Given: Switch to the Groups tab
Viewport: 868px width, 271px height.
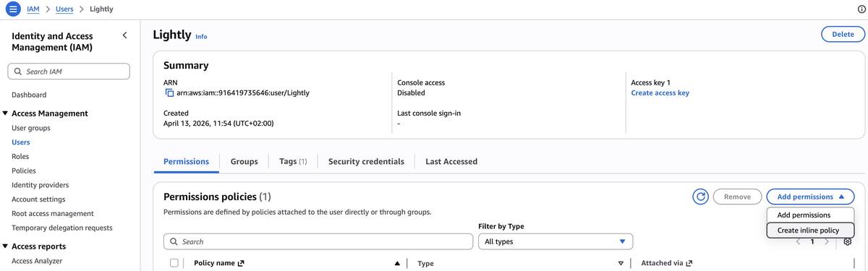Looking at the screenshot, I should (244, 162).
